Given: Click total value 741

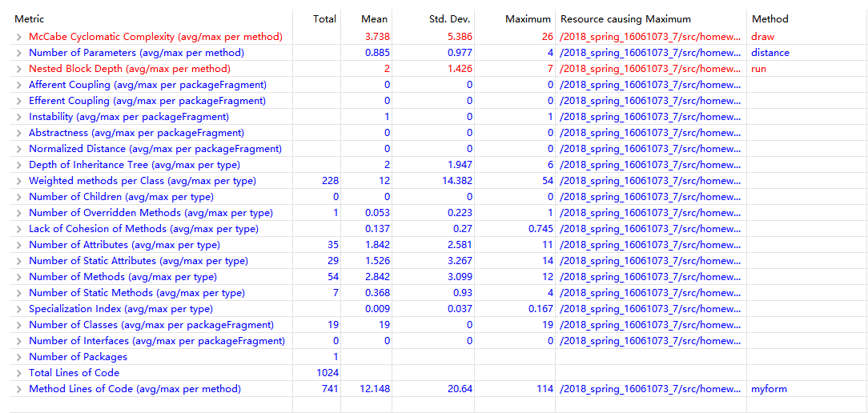Looking at the screenshot, I should (x=331, y=389).
